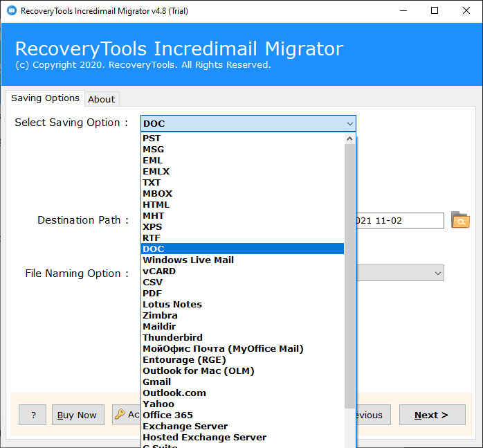The width and height of the screenshot is (483, 448).
Task: Select HTML saving format
Action: pyautogui.click(x=242, y=205)
